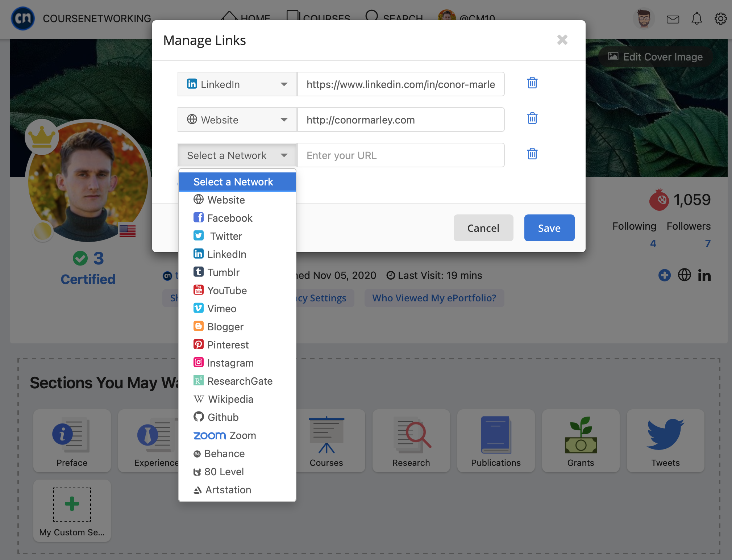Select 80 Level in the network list
The width and height of the screenshot is (732, 560).
pyautogui.click(x=237, y=472)
